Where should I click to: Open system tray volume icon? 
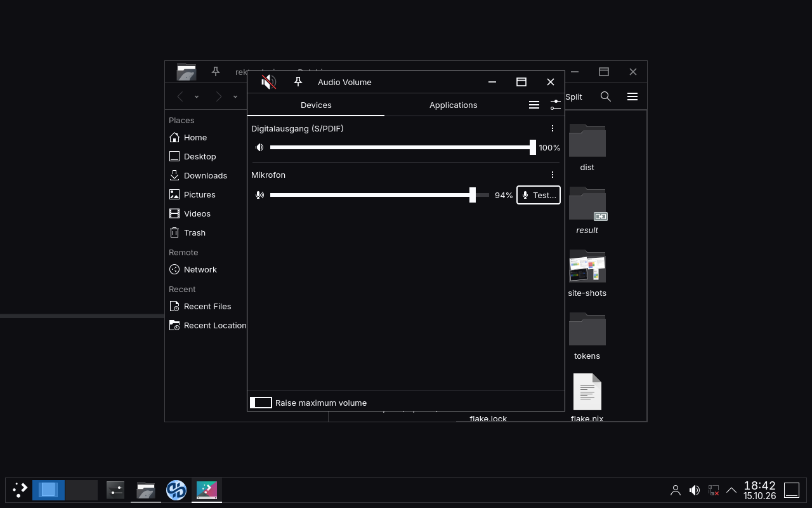tap(695, 490)
